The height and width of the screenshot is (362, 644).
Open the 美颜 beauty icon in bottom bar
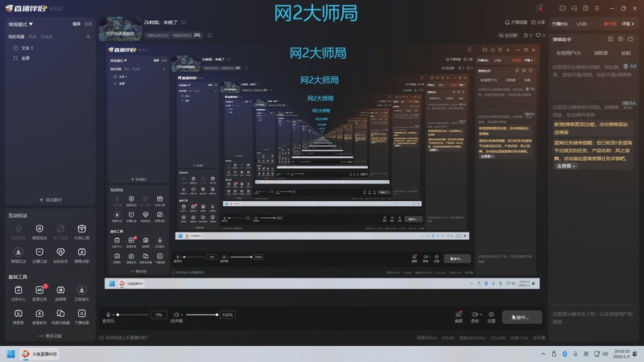(x=458, y=316)
